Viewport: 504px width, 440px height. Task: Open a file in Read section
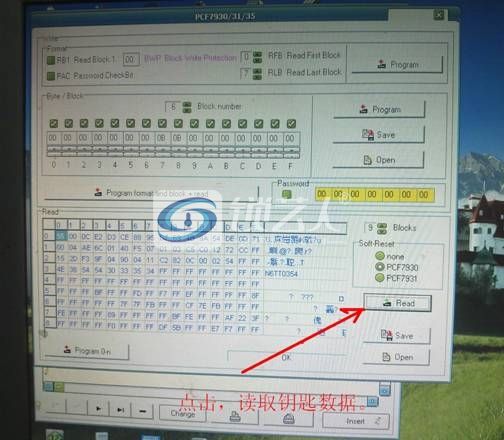396,357
